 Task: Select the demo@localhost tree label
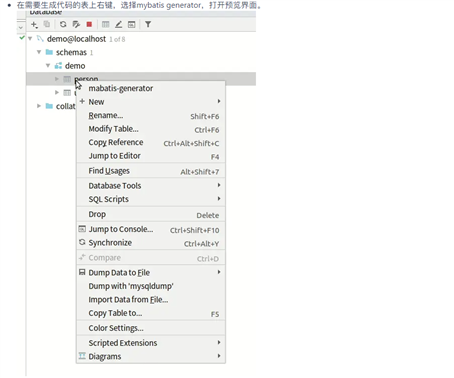tap(76, 39)
